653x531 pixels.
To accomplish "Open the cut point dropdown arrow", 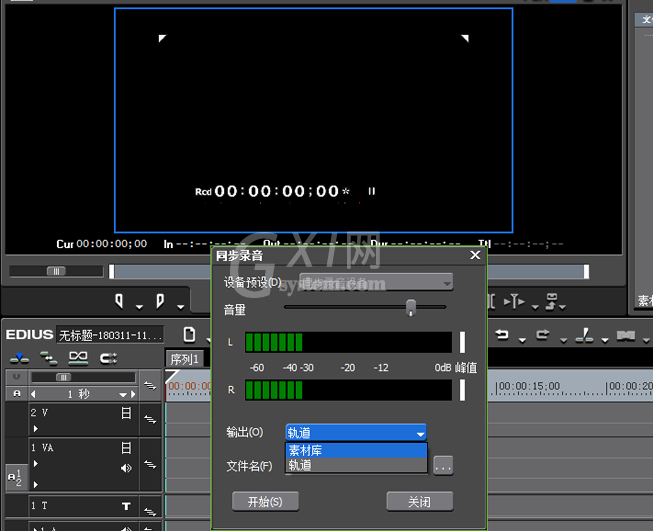I will click(605, 341).
